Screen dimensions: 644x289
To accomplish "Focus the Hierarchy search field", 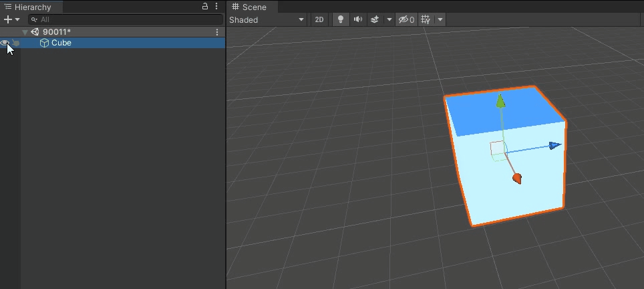I will pyautogui.click(x=126, y=19).
